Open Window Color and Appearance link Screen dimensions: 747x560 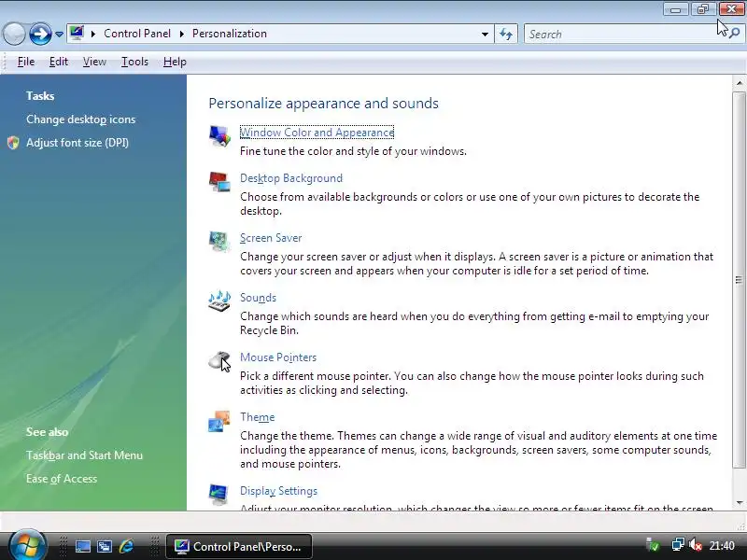317,133
